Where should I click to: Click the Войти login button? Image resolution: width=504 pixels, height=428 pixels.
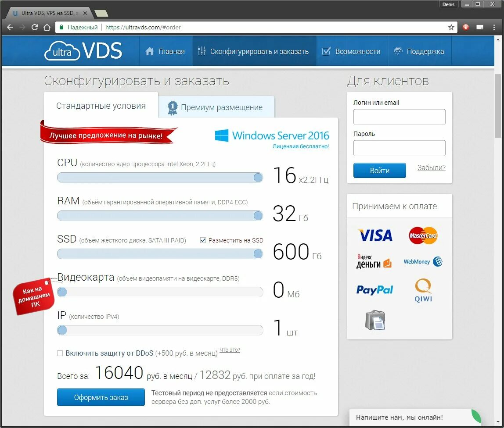point(380,171)
